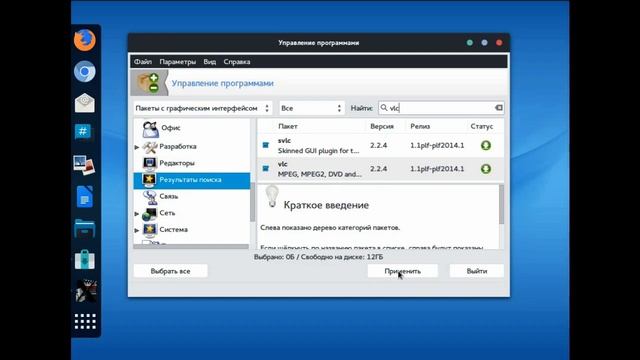Launch Firefox from the dock
Image resolution: width=640 pixels, height=360 pixels.
point(85,40)
